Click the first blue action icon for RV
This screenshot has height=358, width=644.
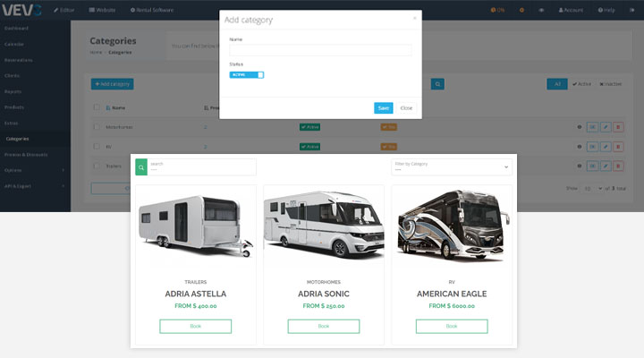(592, 147)
